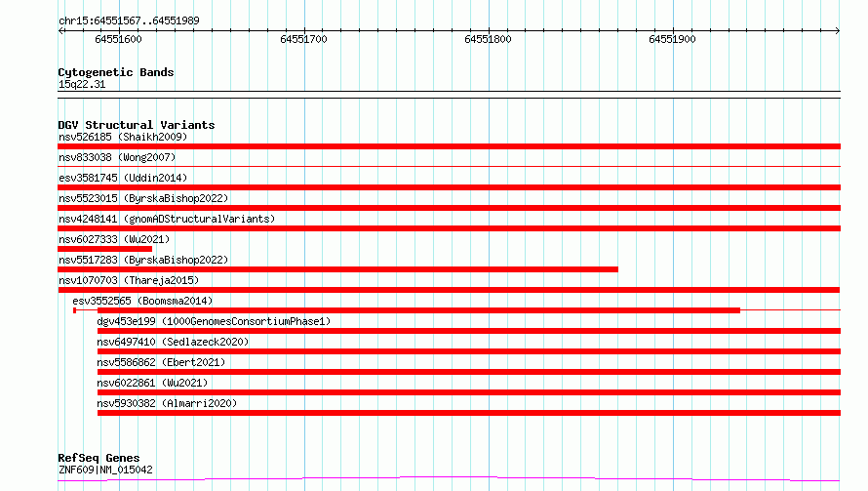Open the nsv6027333 (Wu2021) label
The height and width of the screenshot is (491, 868).
click(x=114, y=239)
